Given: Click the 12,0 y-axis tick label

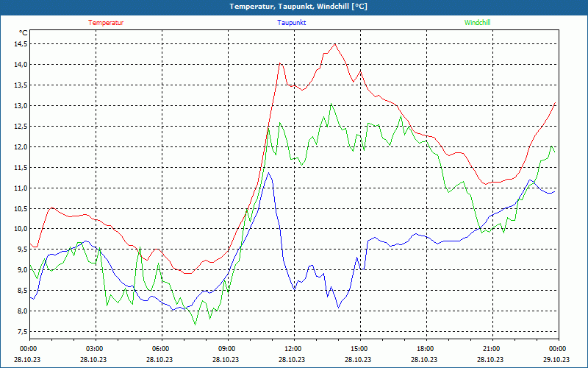Looking at the screenshot, I should (19, 146).
